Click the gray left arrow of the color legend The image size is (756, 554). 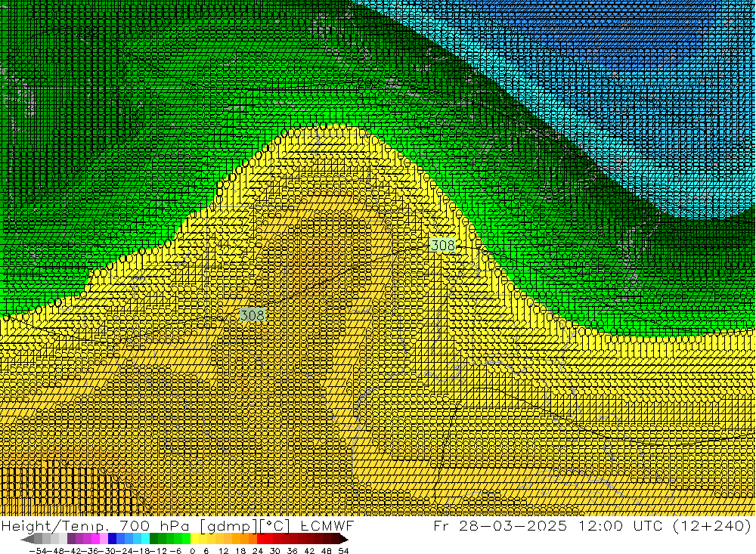(x=28, y=539)
